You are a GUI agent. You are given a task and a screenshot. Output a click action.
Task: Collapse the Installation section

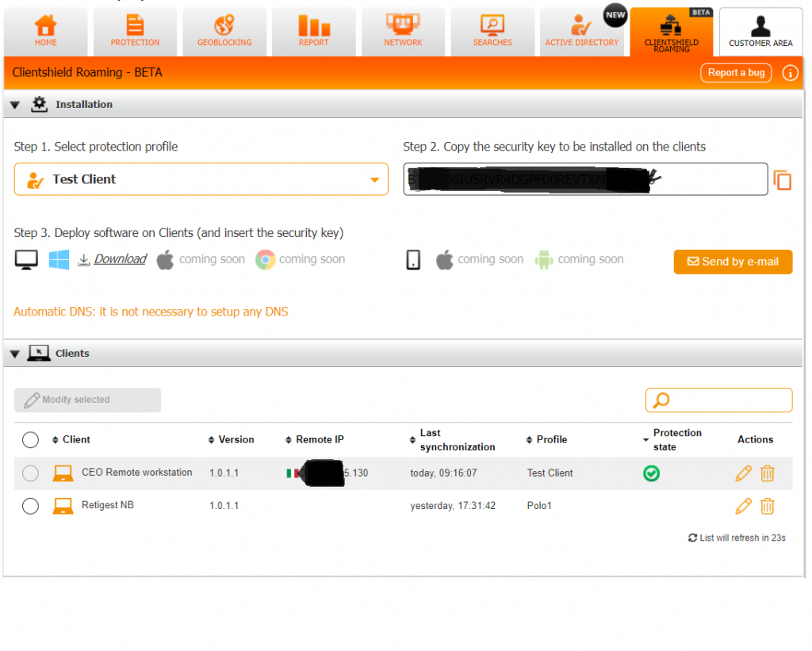click(15, 105)
